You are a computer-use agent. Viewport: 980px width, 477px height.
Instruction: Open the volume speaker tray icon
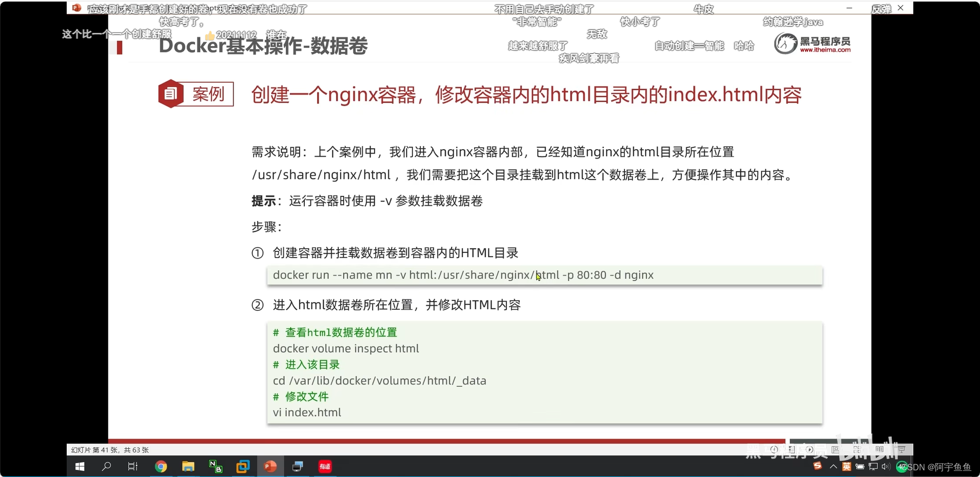886,467
